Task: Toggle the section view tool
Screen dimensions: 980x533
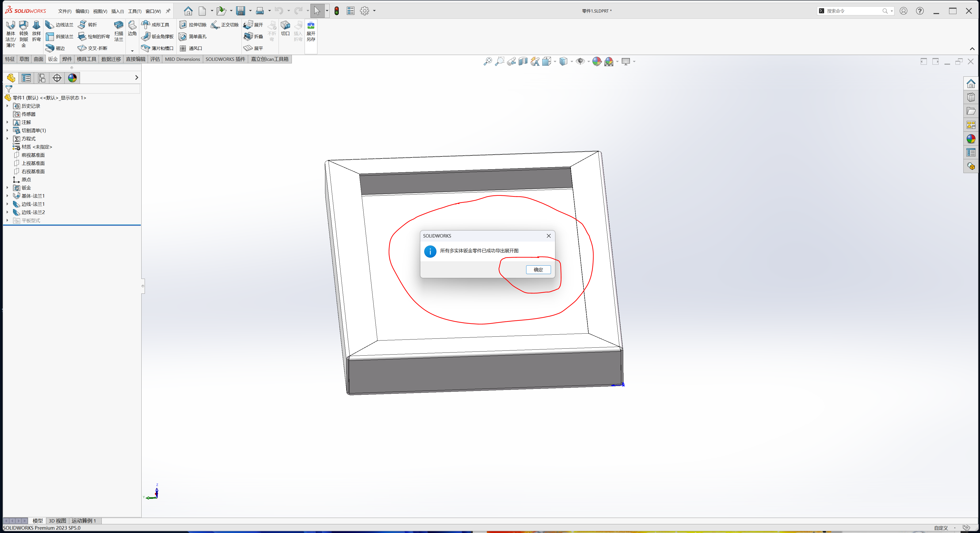Action: coord(523,61)
